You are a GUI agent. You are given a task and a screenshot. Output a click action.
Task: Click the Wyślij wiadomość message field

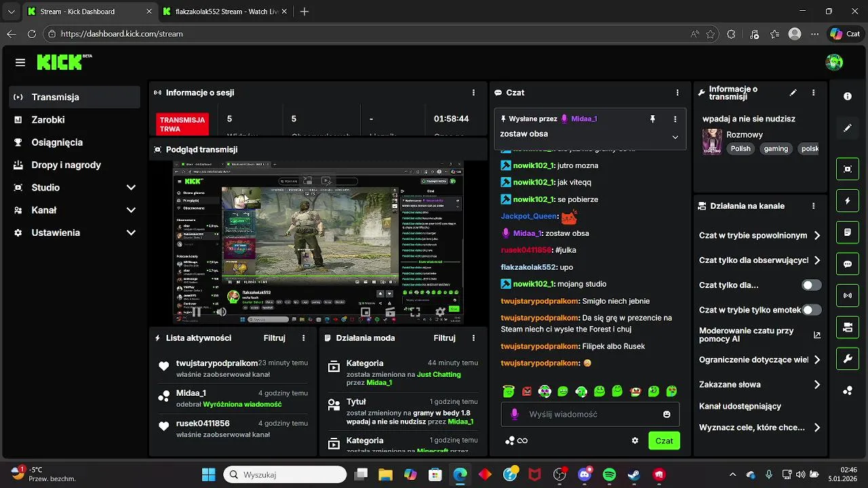(590, 414)
